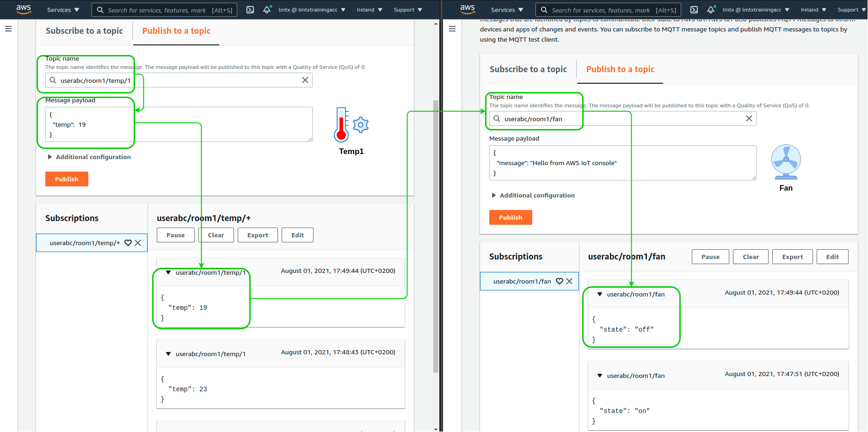Expand Additional configuration in right window
868x432 pixels.
pyautogui.click(x=533, y=195)
